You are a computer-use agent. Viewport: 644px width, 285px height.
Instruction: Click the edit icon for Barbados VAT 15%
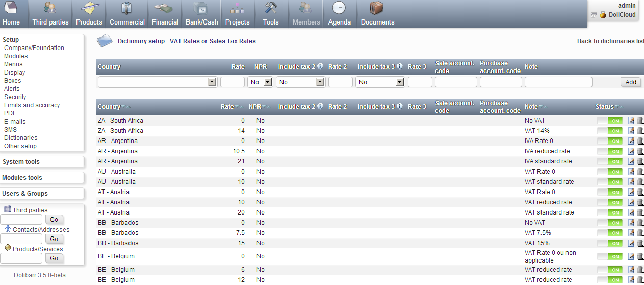click(x=631, y=243)
